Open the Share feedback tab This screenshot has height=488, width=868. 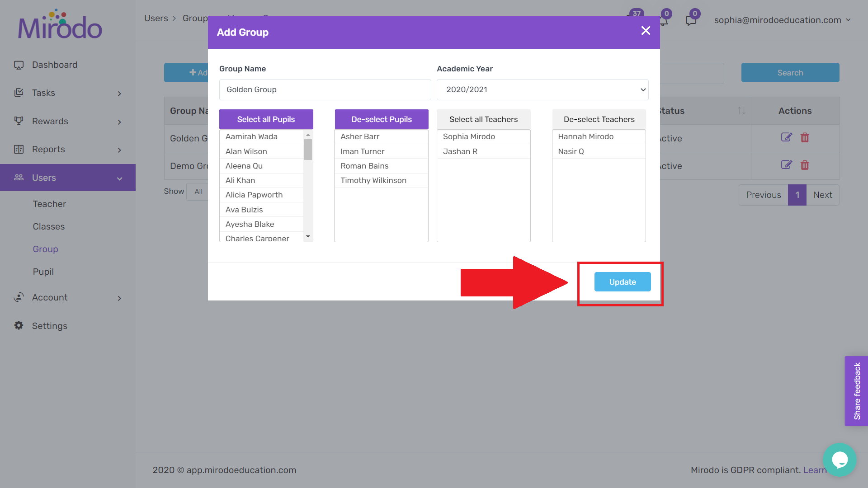(x=856, y=391)
